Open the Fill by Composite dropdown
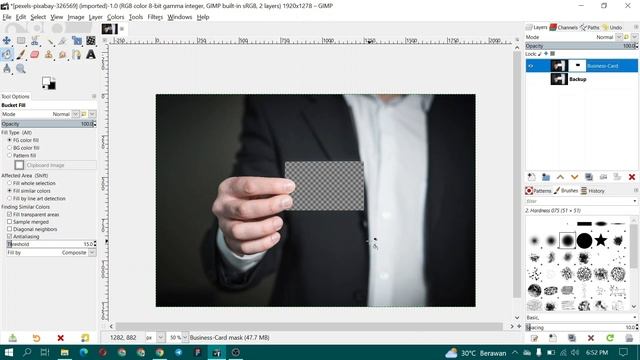This screenshot has width=640, height=360. 92,253
